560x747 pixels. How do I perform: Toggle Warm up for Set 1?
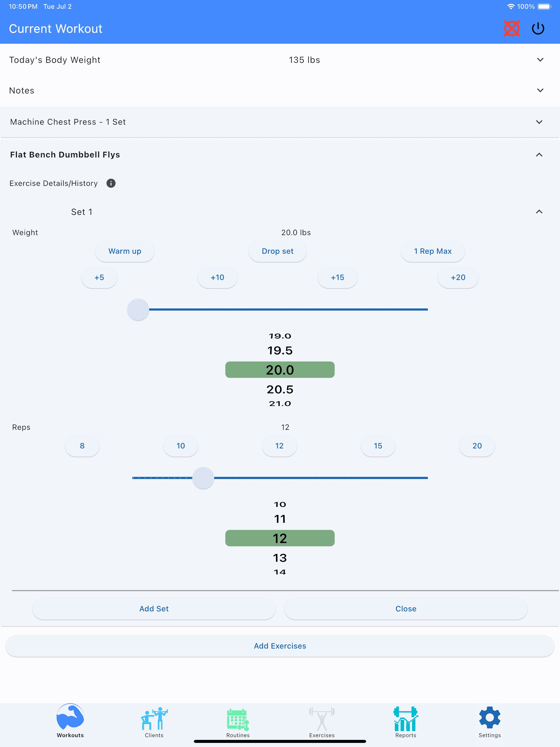click(x=125, y=251)
